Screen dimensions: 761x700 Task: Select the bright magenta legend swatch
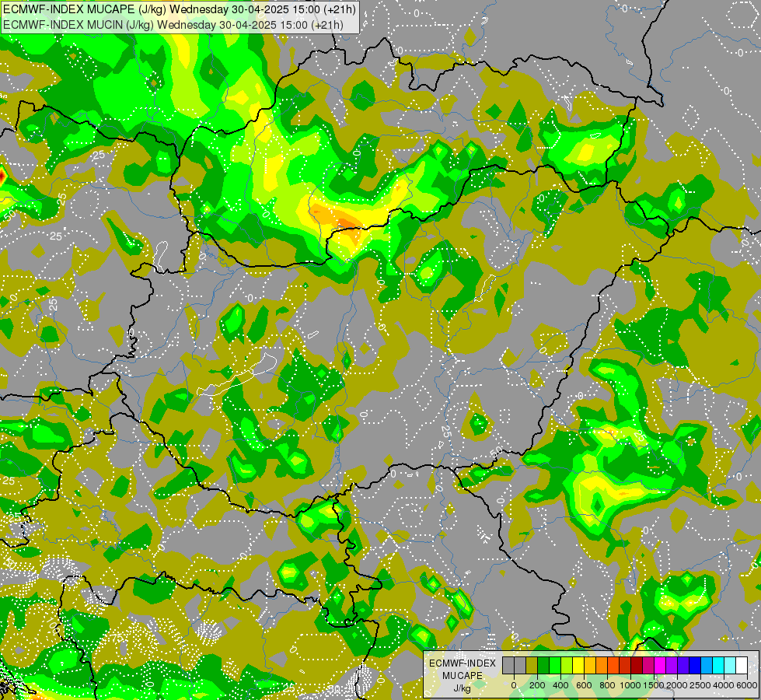[x=660, y=665]
